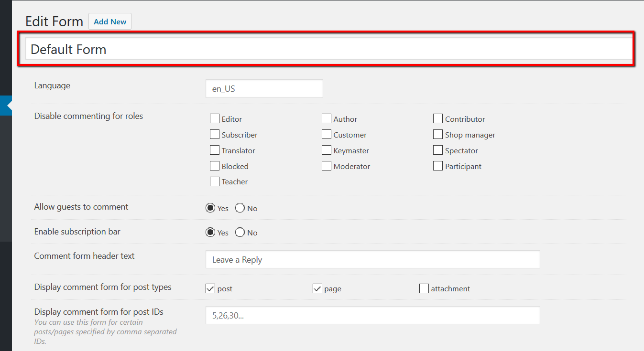The height and width of the screenshot is (351, 644).
Task: Check the Customer role checkbox
Action: coord(327,135)
